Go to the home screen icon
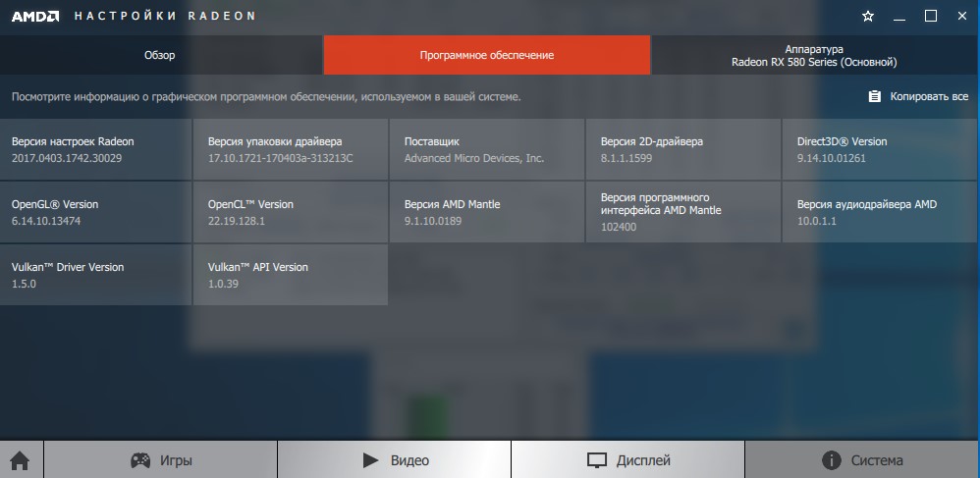The image size is (980, 478). click(20, 460)
